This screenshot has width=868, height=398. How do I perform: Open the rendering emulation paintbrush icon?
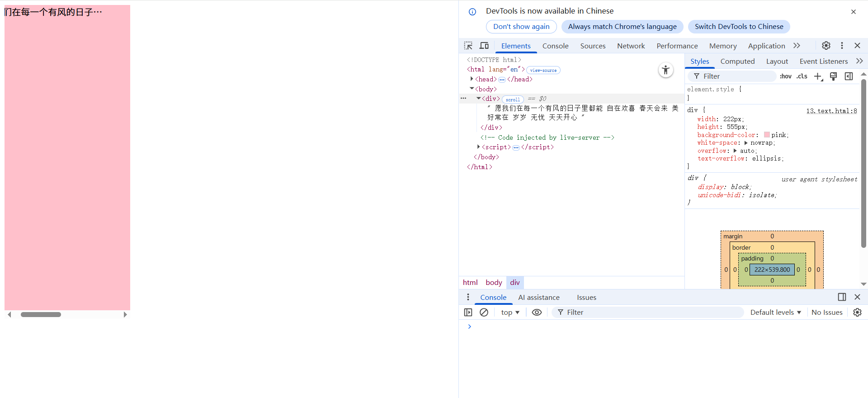coord(834,76)
